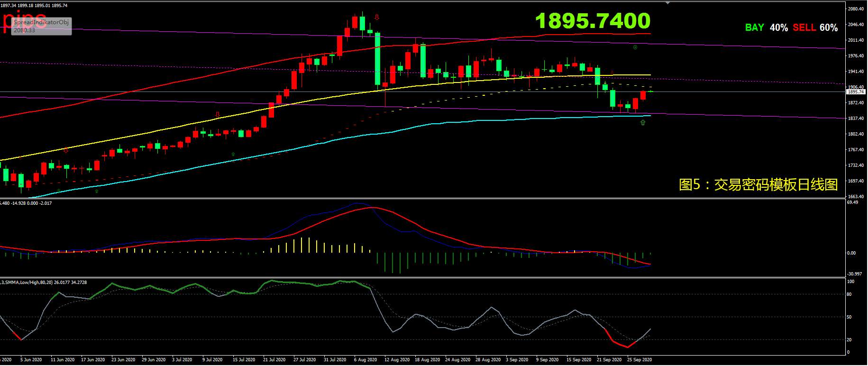Image resolution: width=868 pixels, height=366 pixels.
Task: Click level 50 on stochastic scale
Action: 849,317
